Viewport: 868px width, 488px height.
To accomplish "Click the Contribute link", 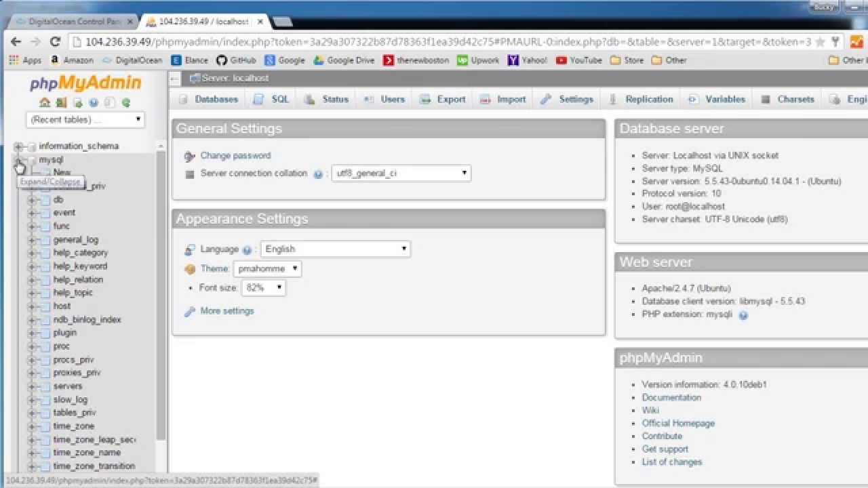I will pyautogui.click(x=662, y=436).
